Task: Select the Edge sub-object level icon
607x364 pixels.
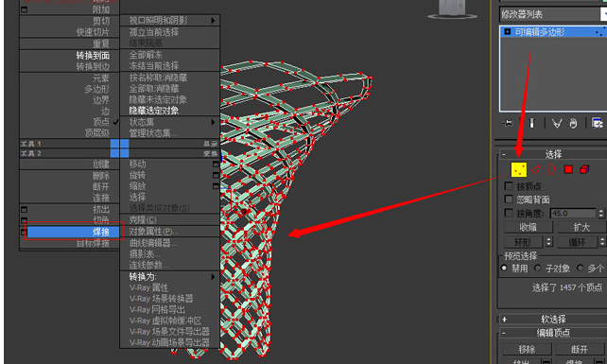Action: pos(536,169)
